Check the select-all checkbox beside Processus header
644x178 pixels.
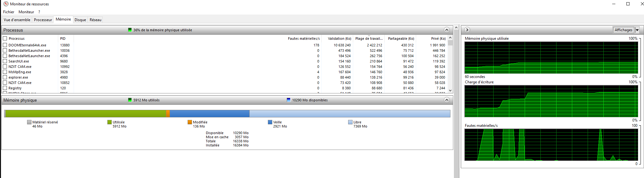[5, 38]
